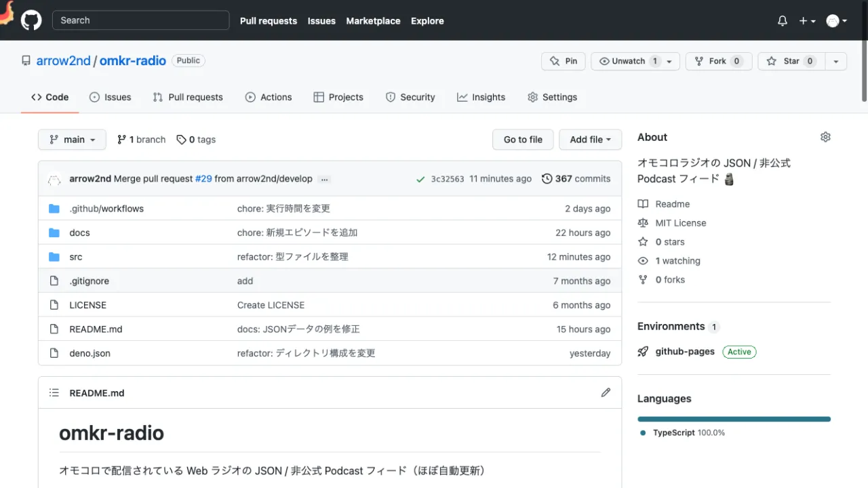Viewport: 868px width, 488px height.
Task: Click the GitHub logo in the header
Action: click(31, 20)
